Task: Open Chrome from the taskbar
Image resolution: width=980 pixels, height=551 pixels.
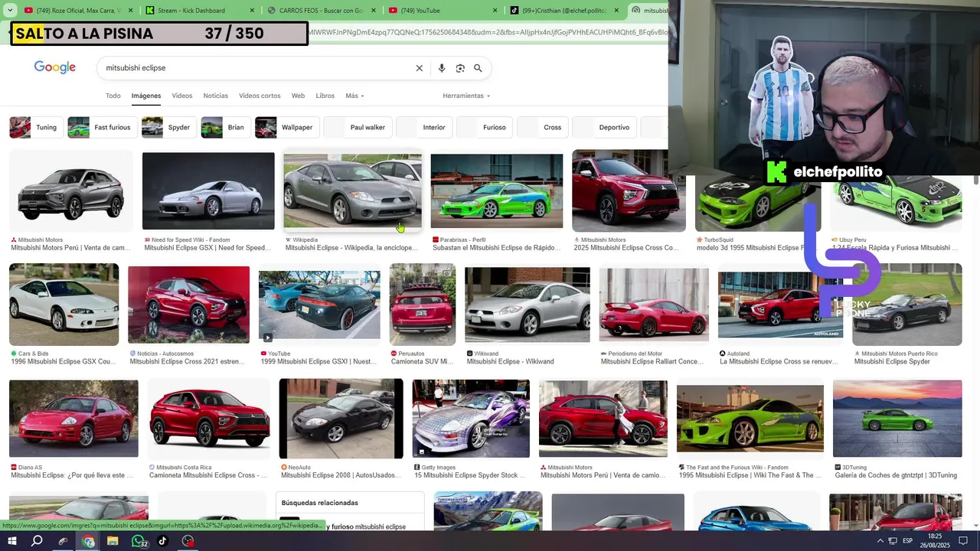Action: point(88,541)
